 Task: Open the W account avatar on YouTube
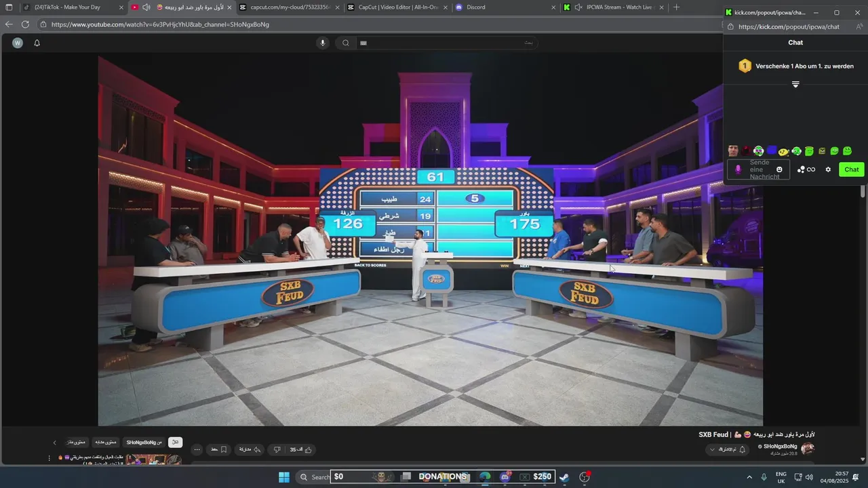(x=18, y=43)
